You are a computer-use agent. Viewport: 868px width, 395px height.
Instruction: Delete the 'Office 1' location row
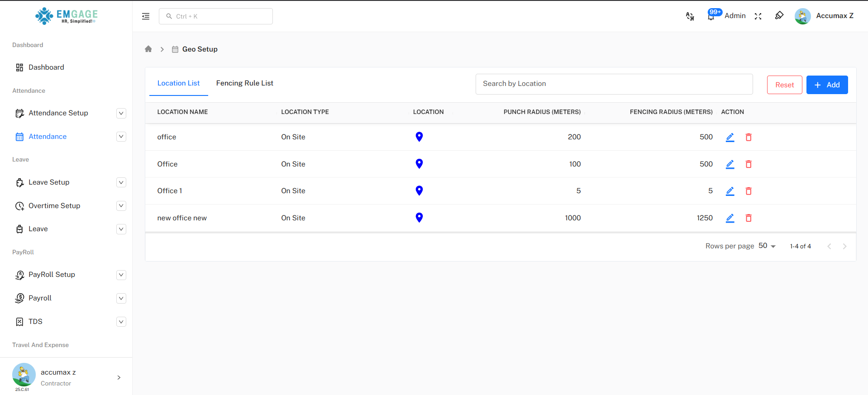(748, 191)
